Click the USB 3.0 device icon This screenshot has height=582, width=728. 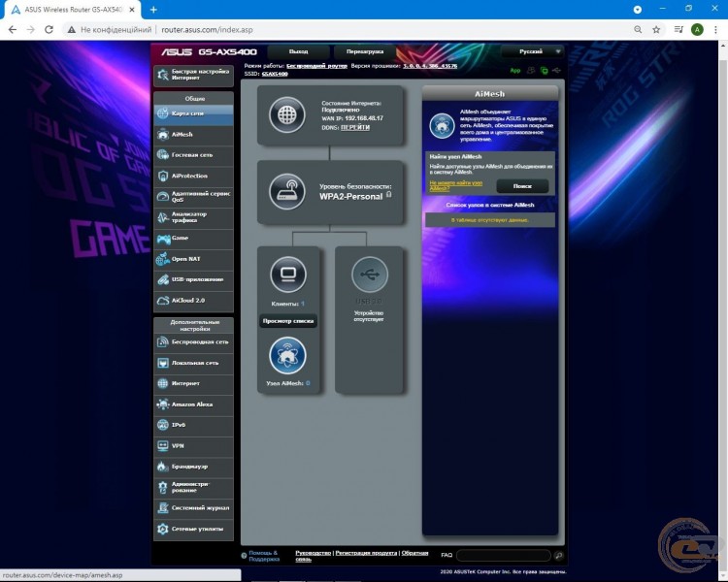click(370, 275)
